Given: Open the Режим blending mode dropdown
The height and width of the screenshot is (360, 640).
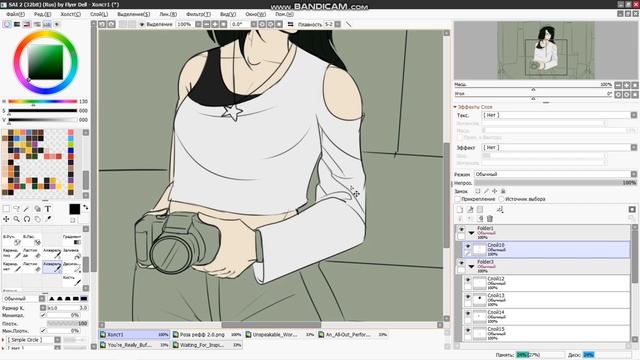Looking at the screenshot, I should [556, 174].
